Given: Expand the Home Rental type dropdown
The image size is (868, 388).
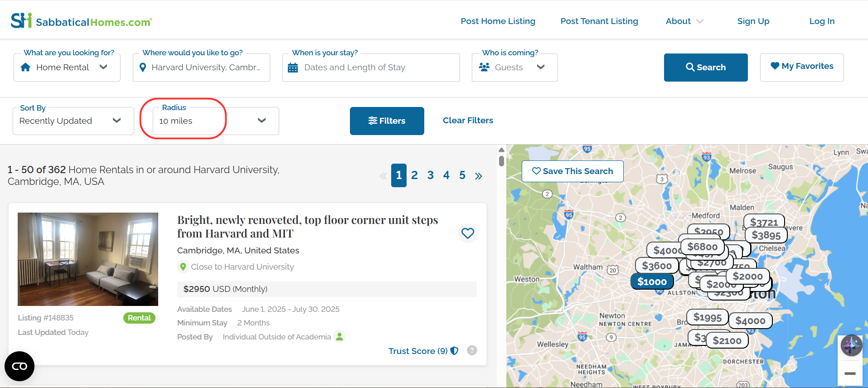Looking at the screenshot, I should (x=67, y=68).
